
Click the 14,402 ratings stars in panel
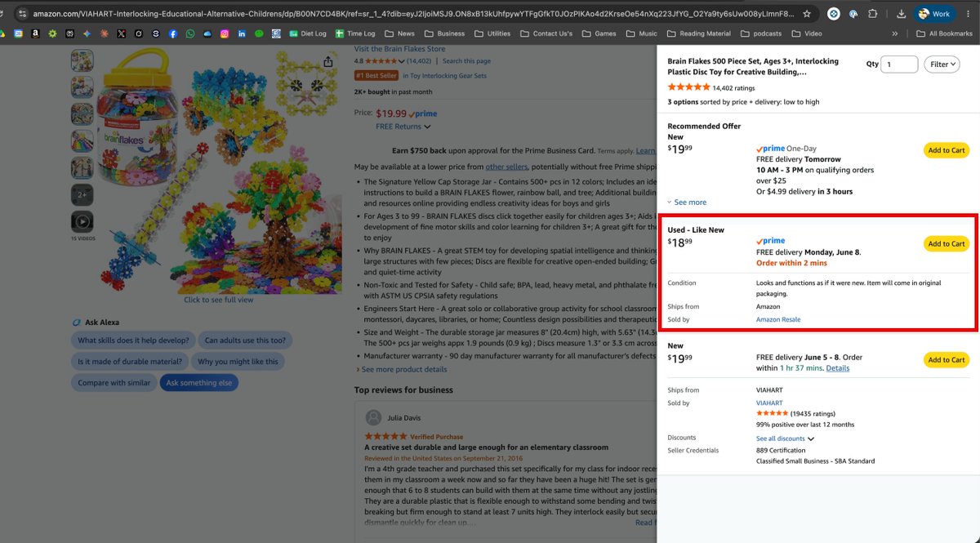[x=688, y=87]
